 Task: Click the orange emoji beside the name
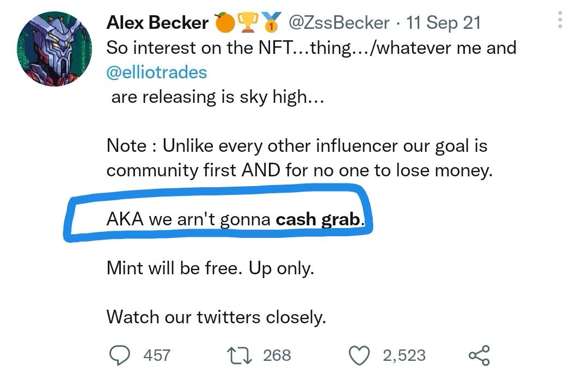point(225,22)
